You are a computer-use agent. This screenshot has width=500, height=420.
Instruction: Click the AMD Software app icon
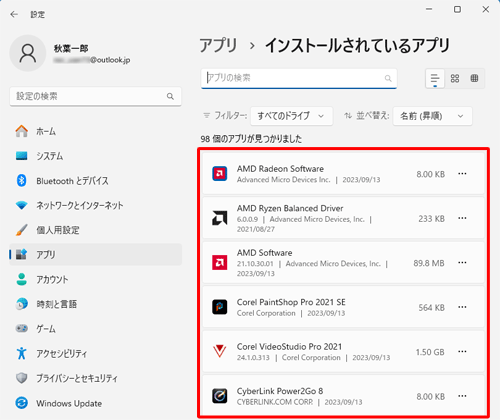[220, 262]
